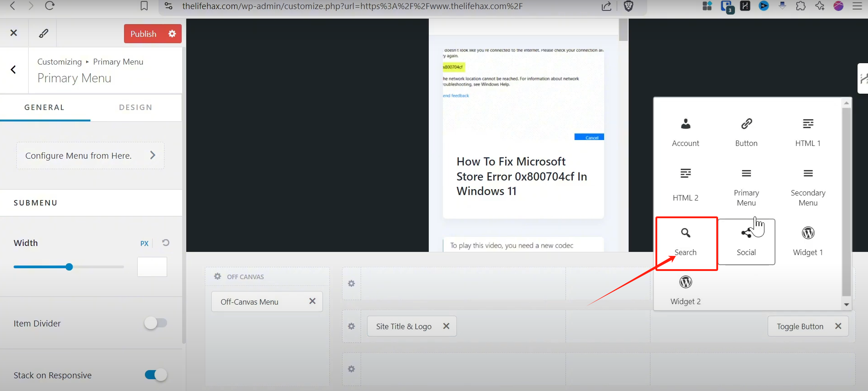Screen dimensions: 868x391
Task: Open Publish settings gear
Action: point(172,34)
